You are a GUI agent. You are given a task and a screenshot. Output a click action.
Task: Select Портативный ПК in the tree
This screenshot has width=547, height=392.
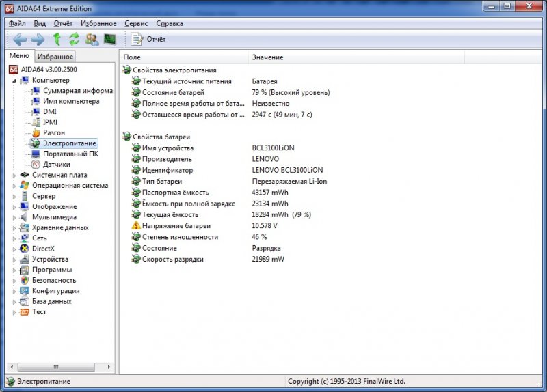[x=70, y=154]
